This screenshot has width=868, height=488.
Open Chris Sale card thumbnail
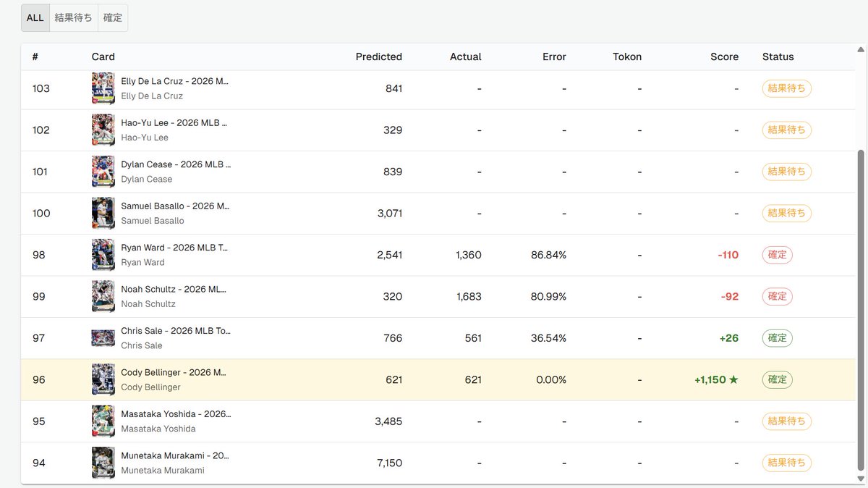coord(103,338)
